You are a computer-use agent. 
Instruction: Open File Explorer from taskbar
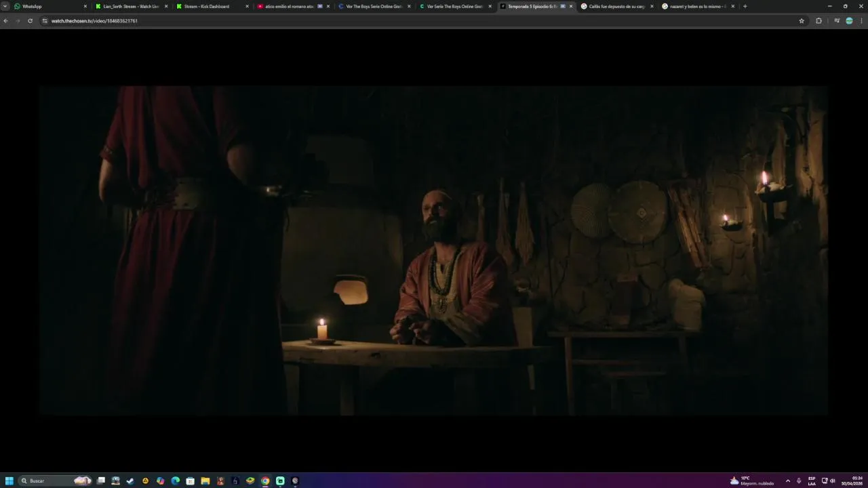[x=205, y=481]
